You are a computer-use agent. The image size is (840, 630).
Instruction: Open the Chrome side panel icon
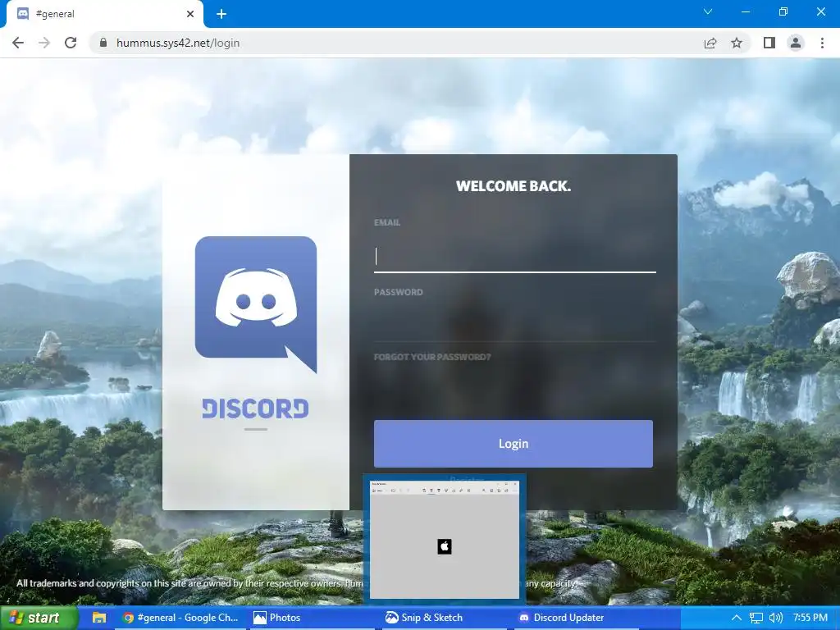tap(769, 43)
